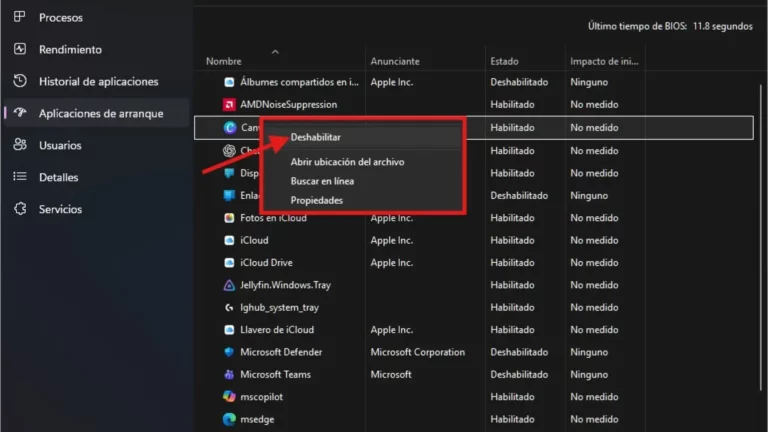The height and width of the screenshot is (432, 768).
Task: Sort by the Anunciante column header
Action: click(x=395, y=61)
